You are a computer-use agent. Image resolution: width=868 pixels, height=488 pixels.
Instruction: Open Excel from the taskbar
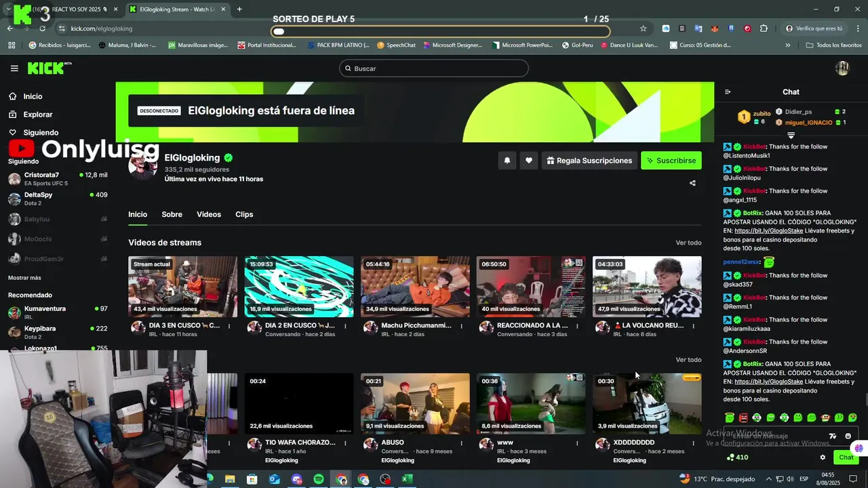pos(407,479)
